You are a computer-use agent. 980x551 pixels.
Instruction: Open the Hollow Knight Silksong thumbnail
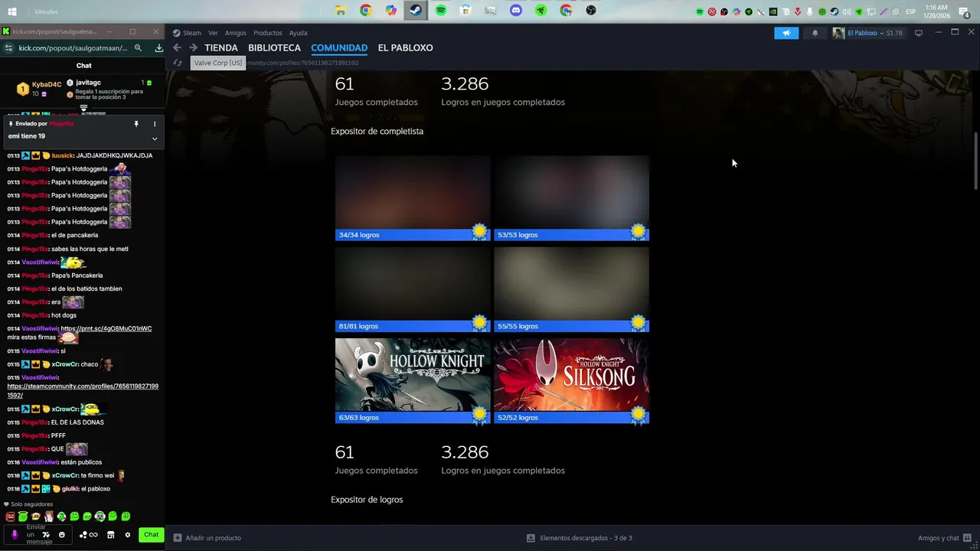coord(571,380)
